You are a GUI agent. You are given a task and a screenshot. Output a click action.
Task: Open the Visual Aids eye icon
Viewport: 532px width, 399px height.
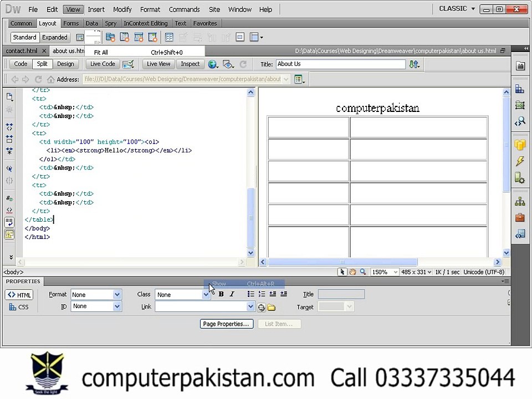coord(228,64)
